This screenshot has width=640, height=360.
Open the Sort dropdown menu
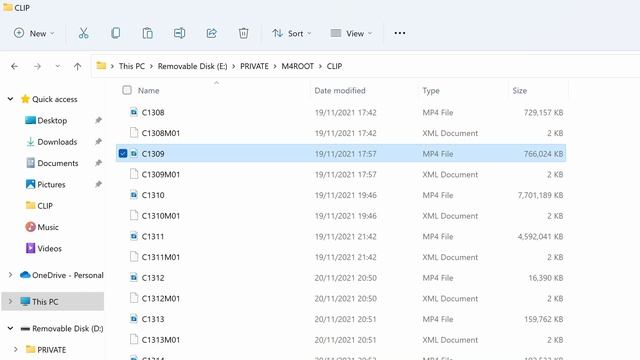point(292,33)
